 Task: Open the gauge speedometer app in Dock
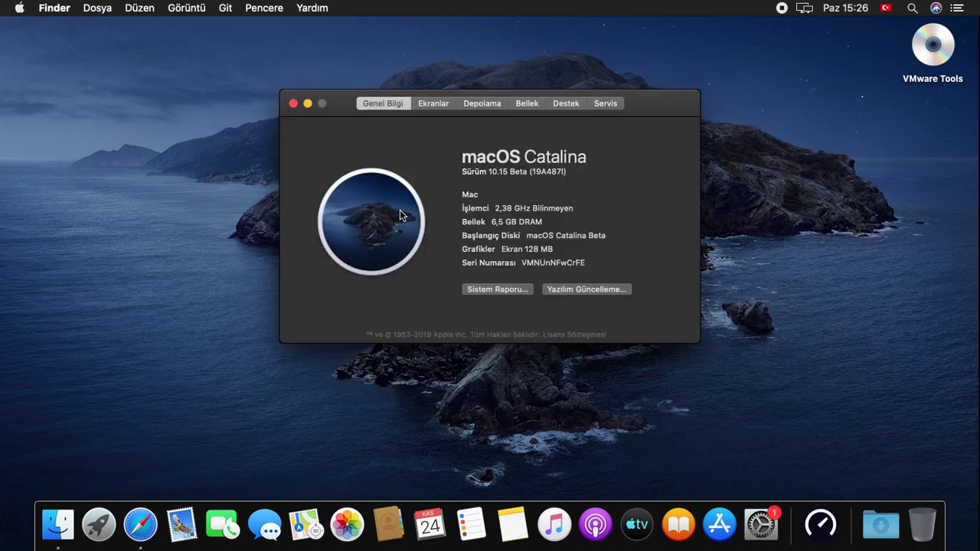tap(821, 525)
